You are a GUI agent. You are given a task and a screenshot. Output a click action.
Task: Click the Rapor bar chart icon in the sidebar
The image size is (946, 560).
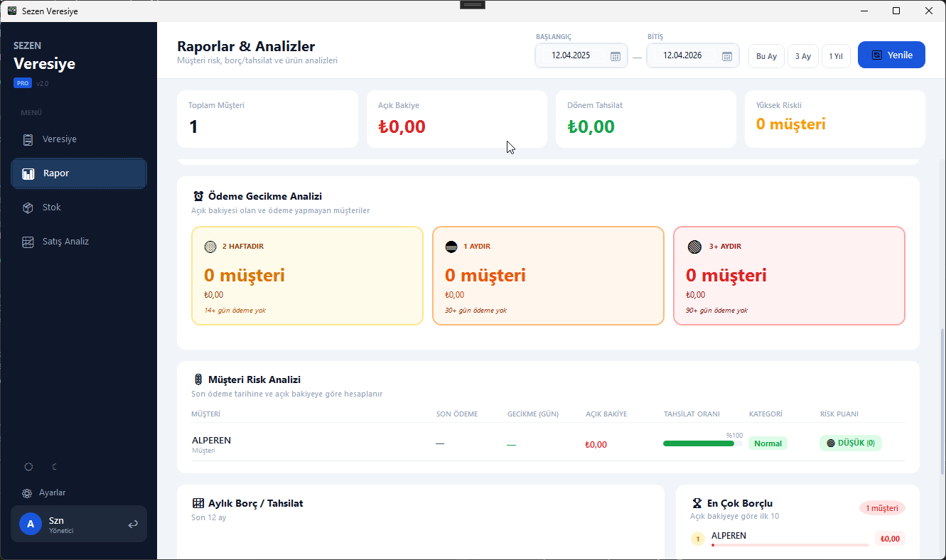(x=28, y=173)
